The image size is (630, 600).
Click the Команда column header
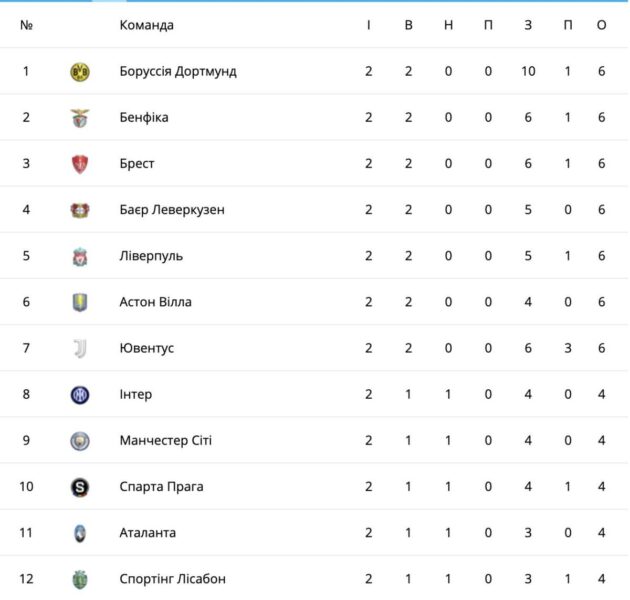click(147, 25)
